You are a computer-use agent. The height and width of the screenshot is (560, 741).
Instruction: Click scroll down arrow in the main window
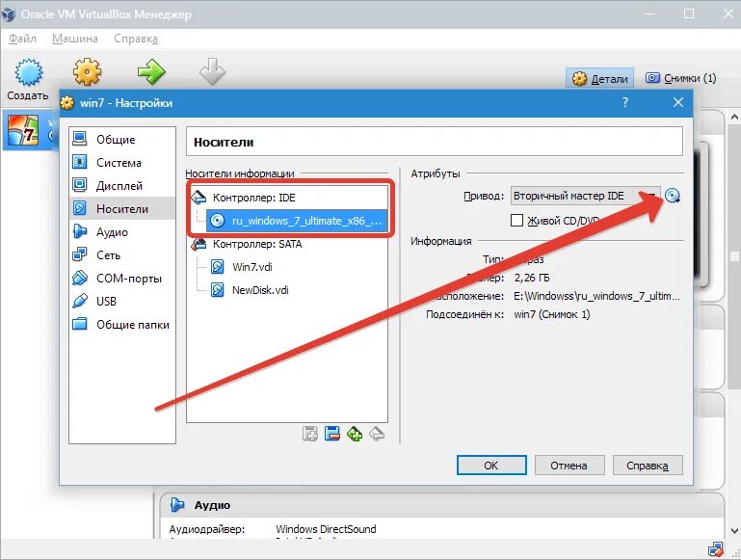point(734,531)
